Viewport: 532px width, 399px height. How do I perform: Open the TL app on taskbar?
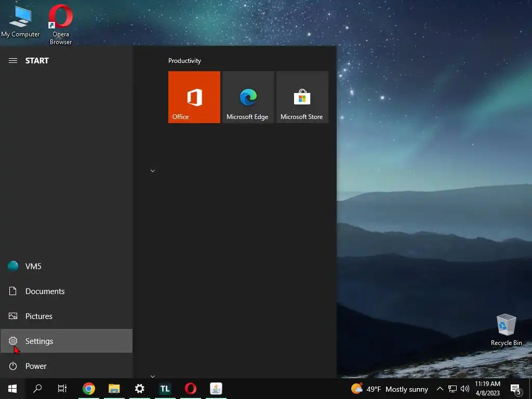coord(165,389)
